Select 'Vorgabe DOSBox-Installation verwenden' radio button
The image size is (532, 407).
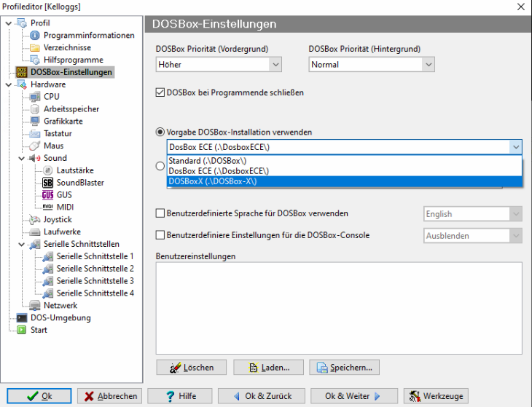click(x=160, y=133)
